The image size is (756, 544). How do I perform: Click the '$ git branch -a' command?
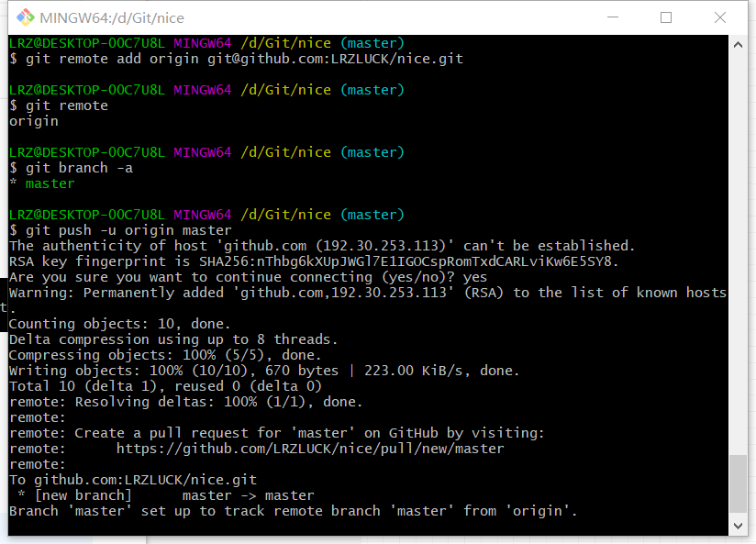click(x=71, y=168)
